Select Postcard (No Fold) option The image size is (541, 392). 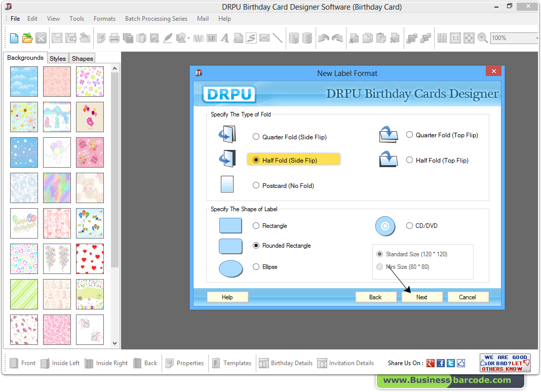pyautogui.click(x=256, y=185)
